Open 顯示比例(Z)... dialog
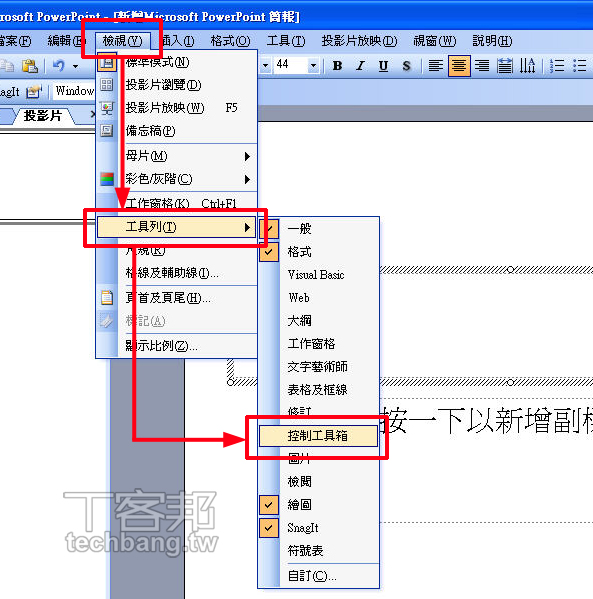 177,346
